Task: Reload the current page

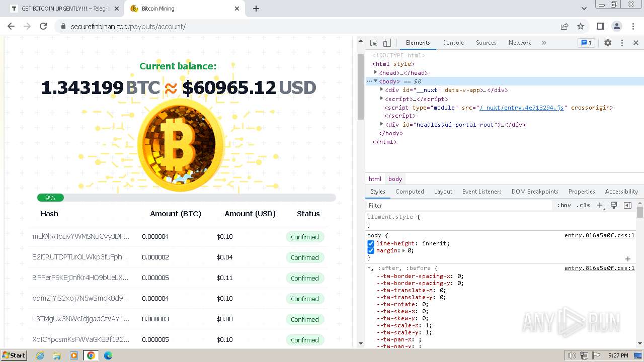Action: click(43, 26)
